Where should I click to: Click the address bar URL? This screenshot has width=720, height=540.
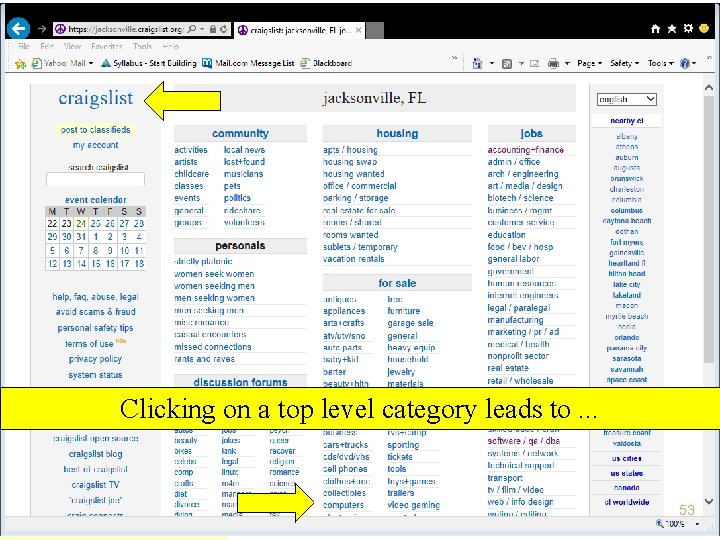pyautogui.click(x=124, y=29)
